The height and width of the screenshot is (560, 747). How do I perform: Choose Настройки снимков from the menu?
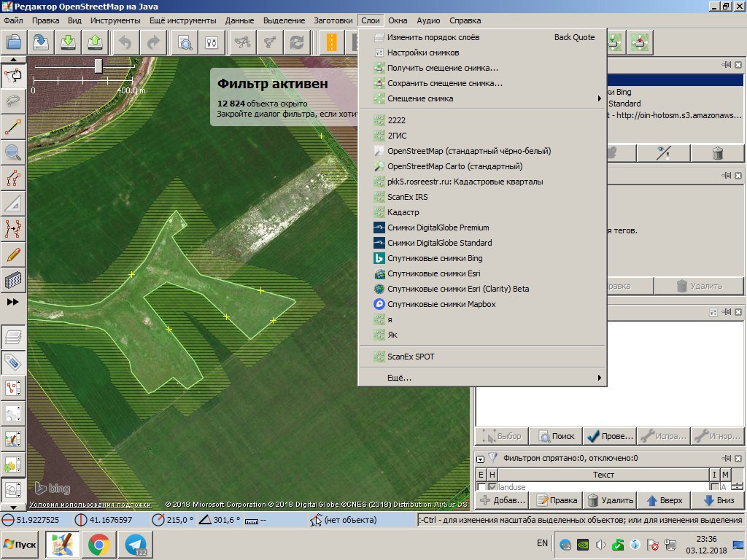[x=481, y=52]
